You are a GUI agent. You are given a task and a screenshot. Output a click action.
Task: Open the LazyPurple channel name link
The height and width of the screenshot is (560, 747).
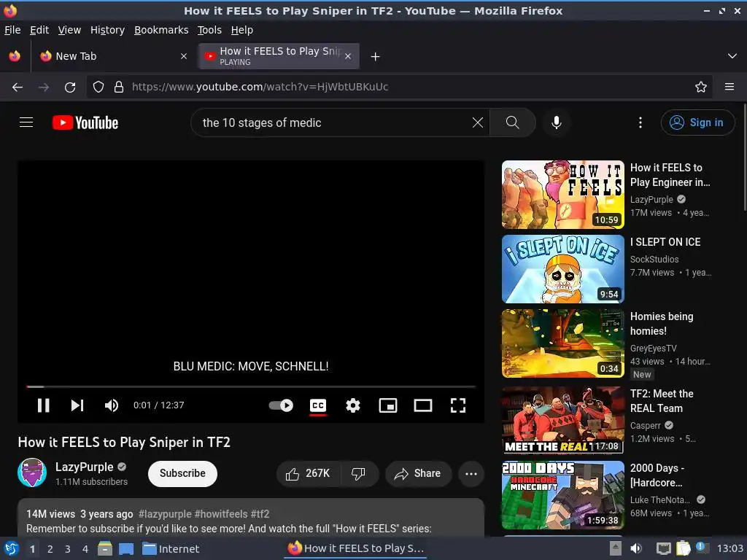pos(85,467)
